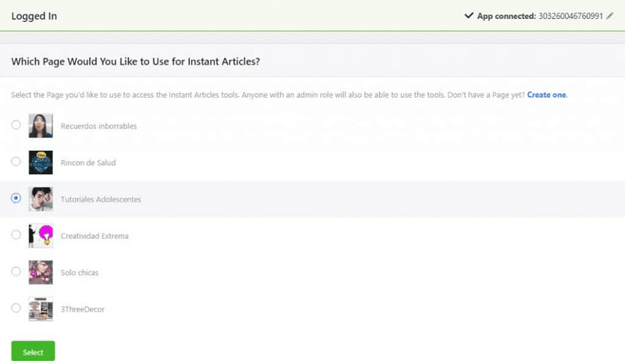
Task: Click the Recuerdos inborrables page thumbnail
Action: click(41, 125)
